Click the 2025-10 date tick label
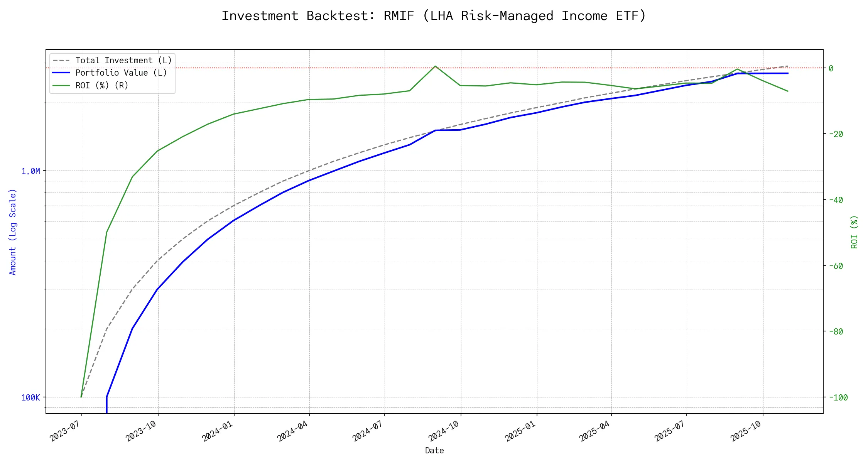The width and height of the screenshot is (868, 463). pos(746,431)
